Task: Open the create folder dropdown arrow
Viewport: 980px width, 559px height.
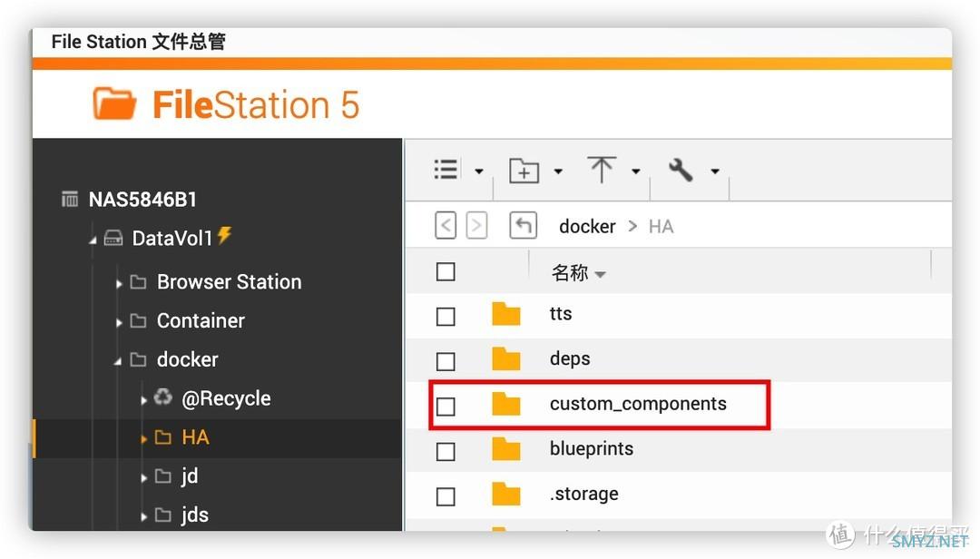Action: point(558,172)
